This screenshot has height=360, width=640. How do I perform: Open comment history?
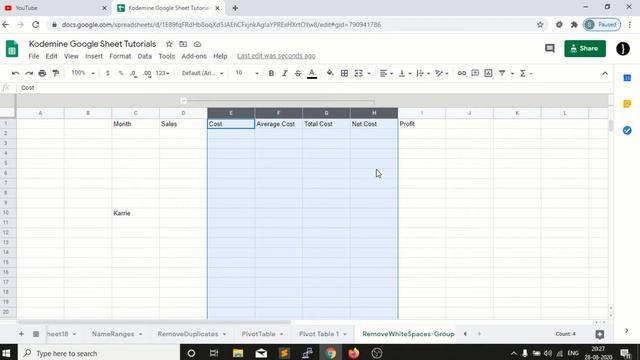(x=550, y=49)
